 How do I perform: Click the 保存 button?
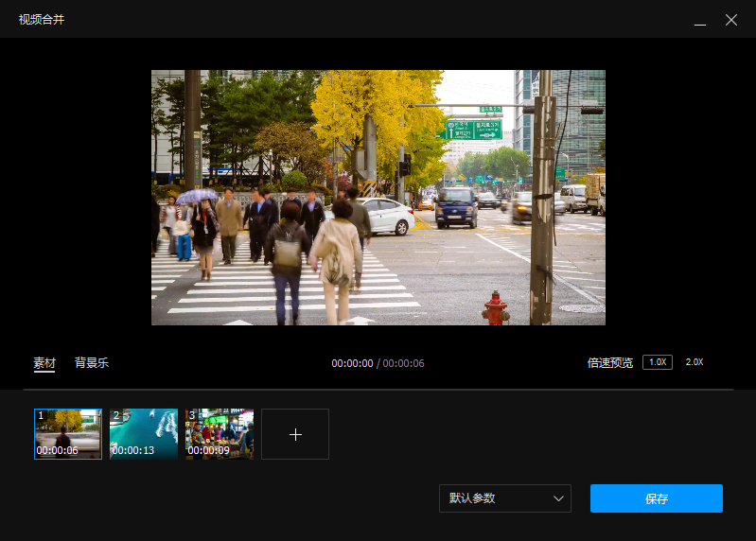(x=657, y=498)
